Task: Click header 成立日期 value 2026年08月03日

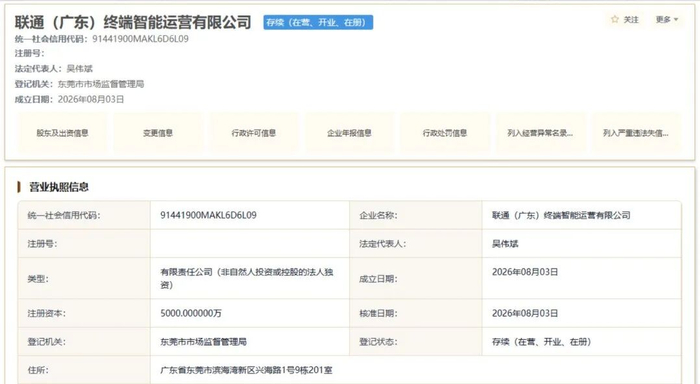Action: [91, 99]
